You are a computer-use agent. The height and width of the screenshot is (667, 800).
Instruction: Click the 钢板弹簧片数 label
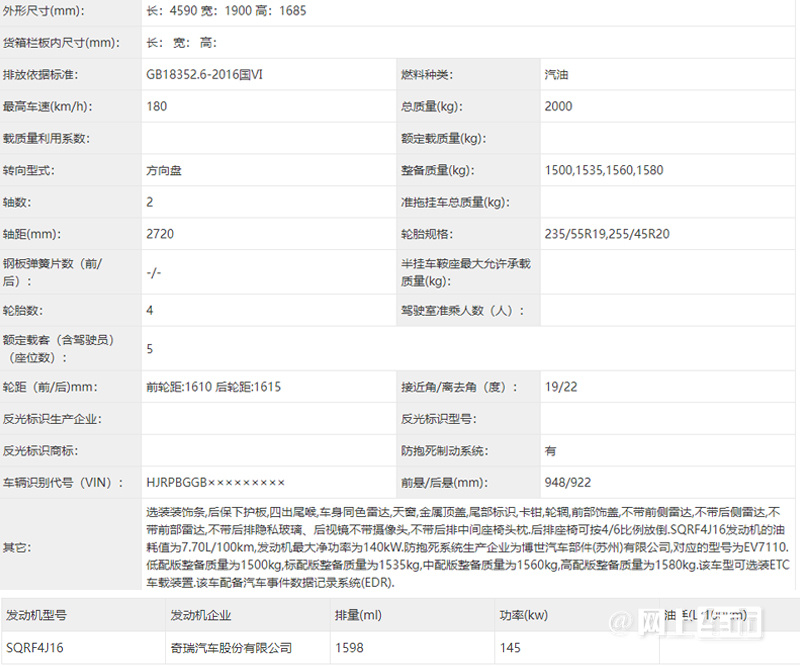coord(52,272)
